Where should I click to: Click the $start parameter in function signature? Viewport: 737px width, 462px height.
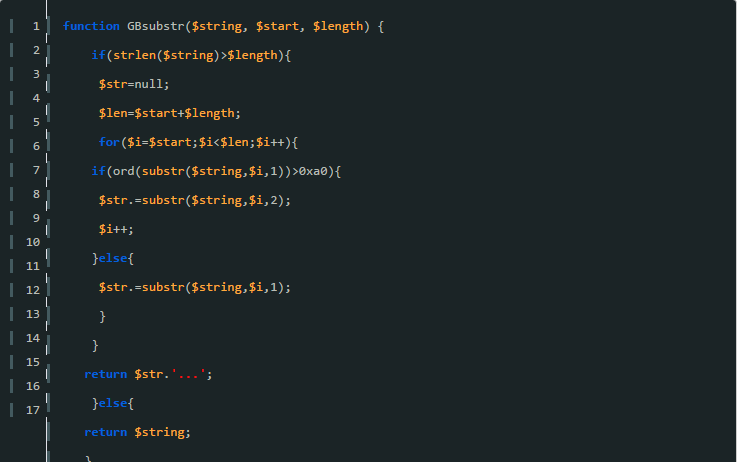point(277,26)
